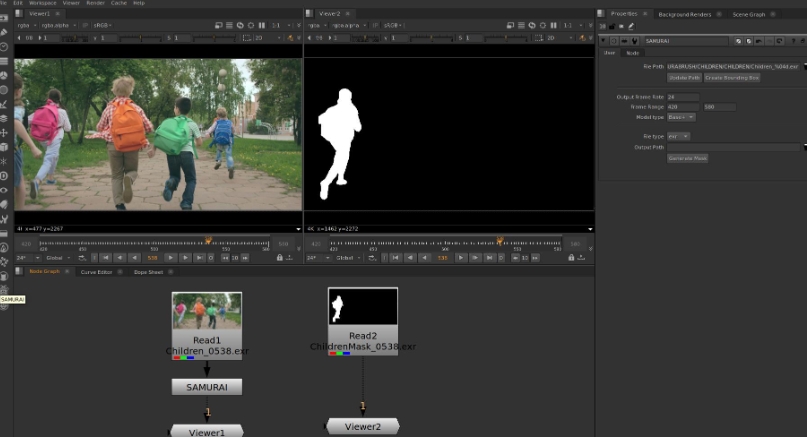Click the Output Path input field

tap(735, 147)
